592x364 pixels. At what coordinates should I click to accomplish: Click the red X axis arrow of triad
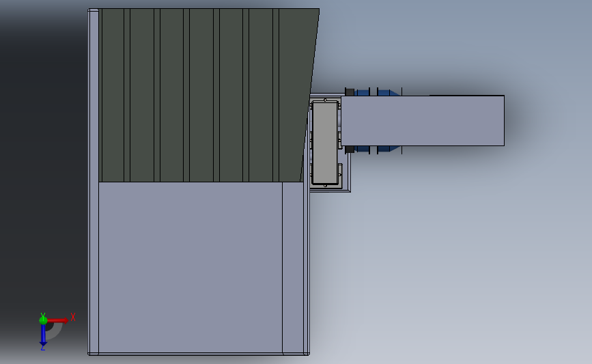point(57,320)
